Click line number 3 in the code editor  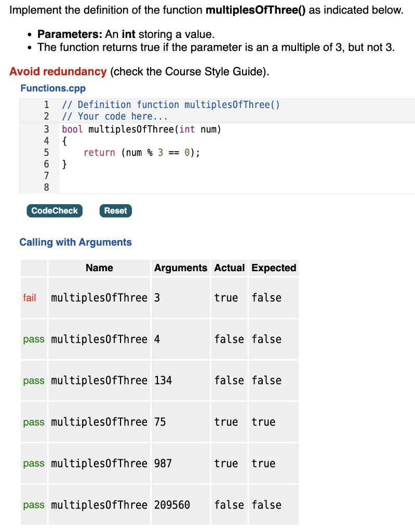point(47,129)
